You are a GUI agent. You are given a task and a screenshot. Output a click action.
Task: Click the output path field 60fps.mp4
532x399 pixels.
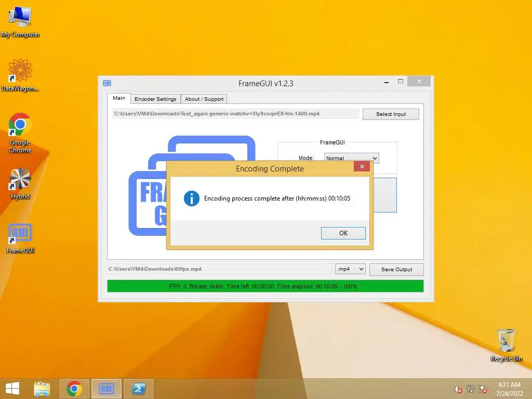point(220,269)
